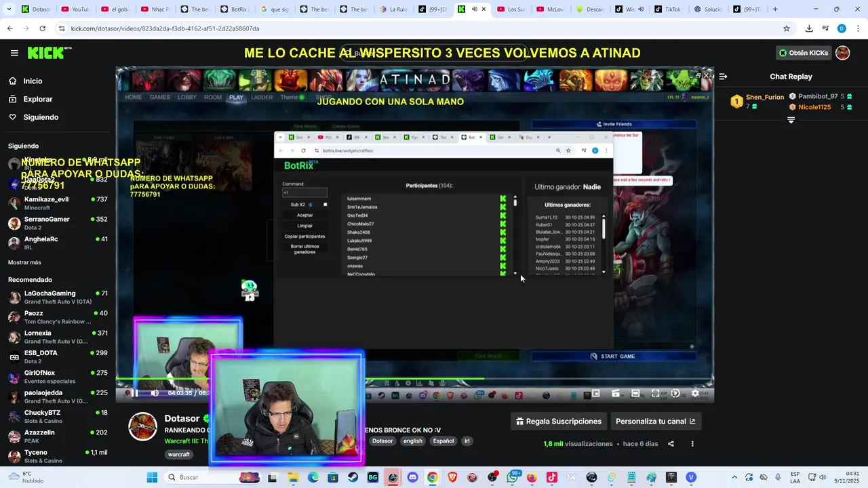The image size is (868, 488).
Task: Expand Mostrar más in following list
Action: point(24,262)
